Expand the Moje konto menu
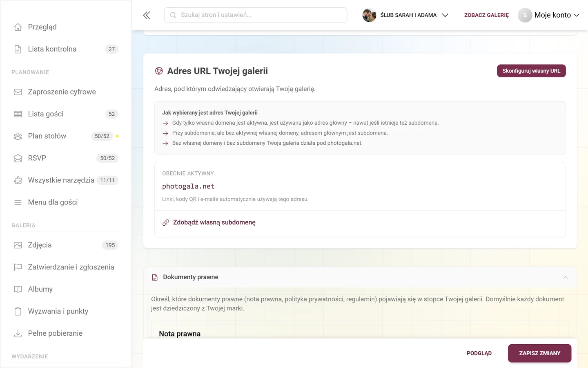This screenshot has height=368, width=588. point(549,15)
